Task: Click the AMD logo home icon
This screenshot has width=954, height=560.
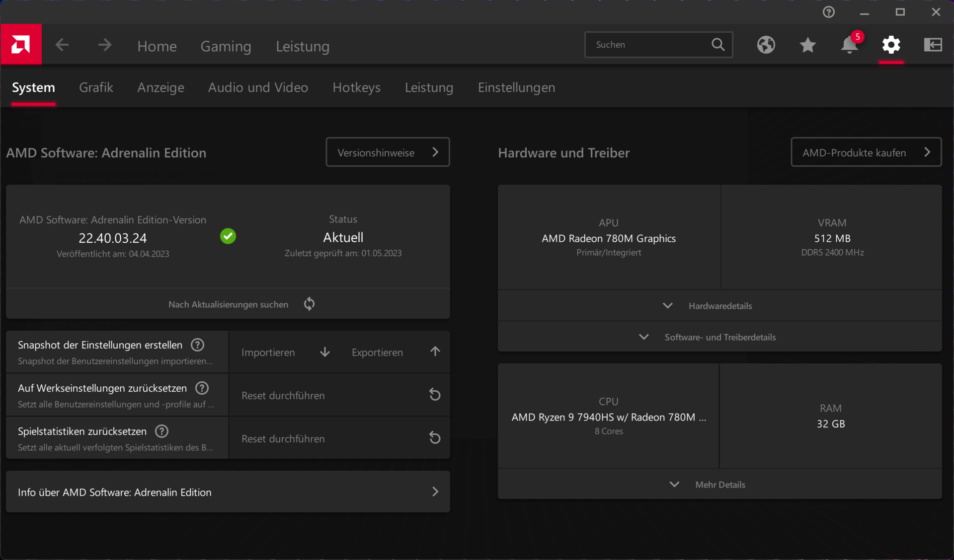Action: coord(21,45)
